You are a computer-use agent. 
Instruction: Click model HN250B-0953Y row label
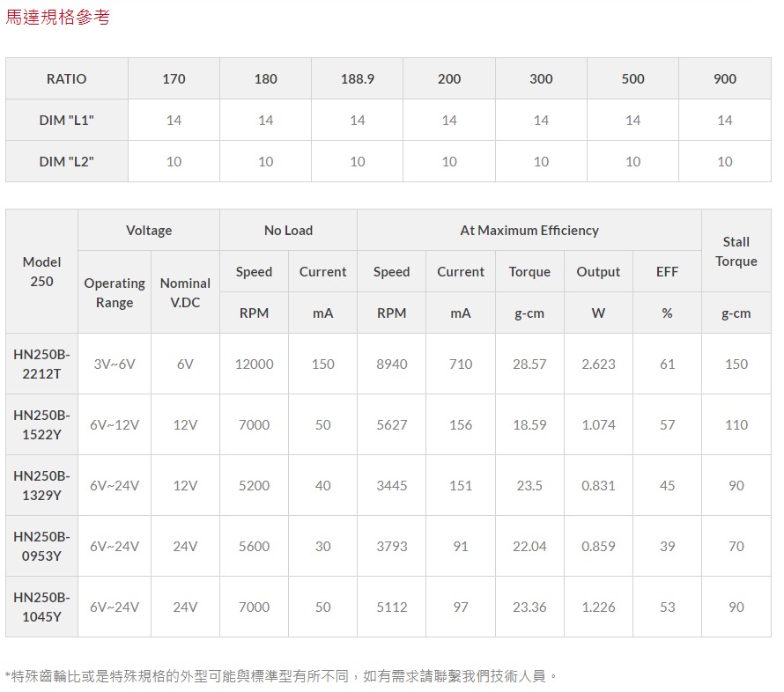pyautogui.click(x=42, y=546)
